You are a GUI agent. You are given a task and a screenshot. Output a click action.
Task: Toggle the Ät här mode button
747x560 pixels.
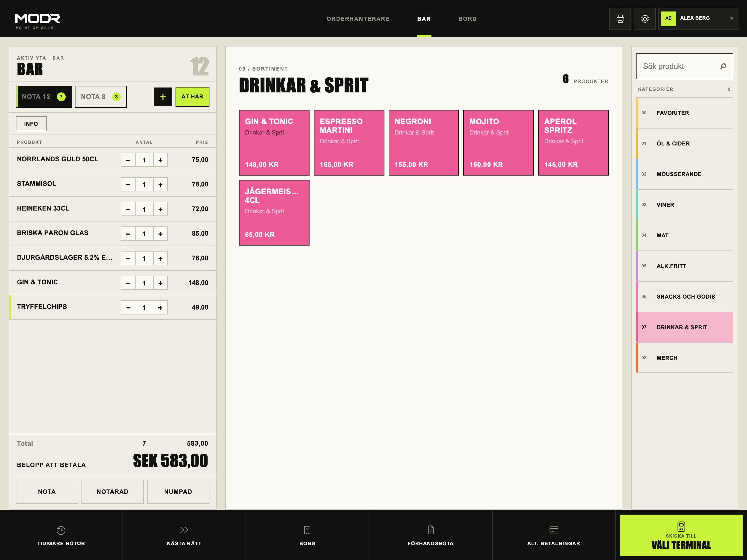point(192,97)
